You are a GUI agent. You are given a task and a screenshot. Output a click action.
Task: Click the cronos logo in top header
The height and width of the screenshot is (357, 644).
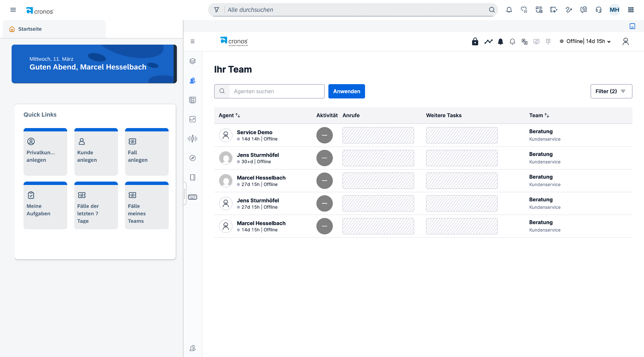tap(40, 11)
